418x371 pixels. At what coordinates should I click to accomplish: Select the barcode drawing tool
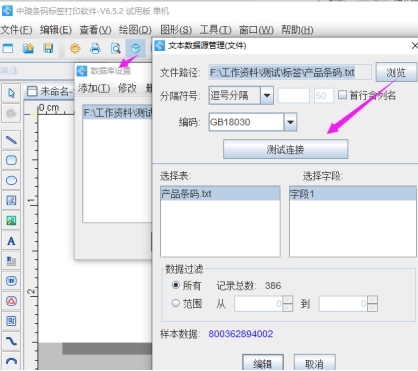click(x=11, y=281)
